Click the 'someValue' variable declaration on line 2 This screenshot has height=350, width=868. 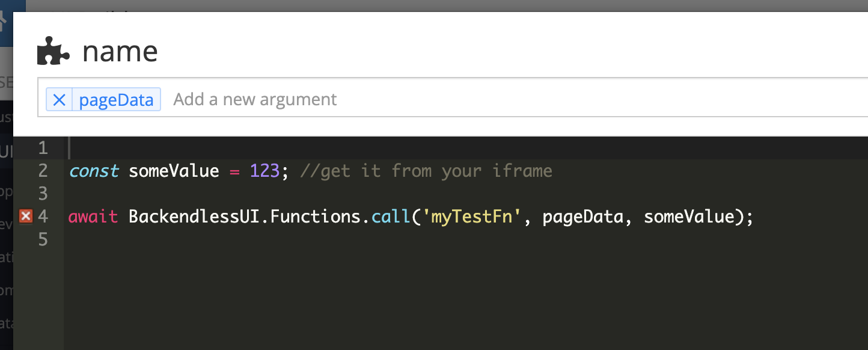point(174,171)
